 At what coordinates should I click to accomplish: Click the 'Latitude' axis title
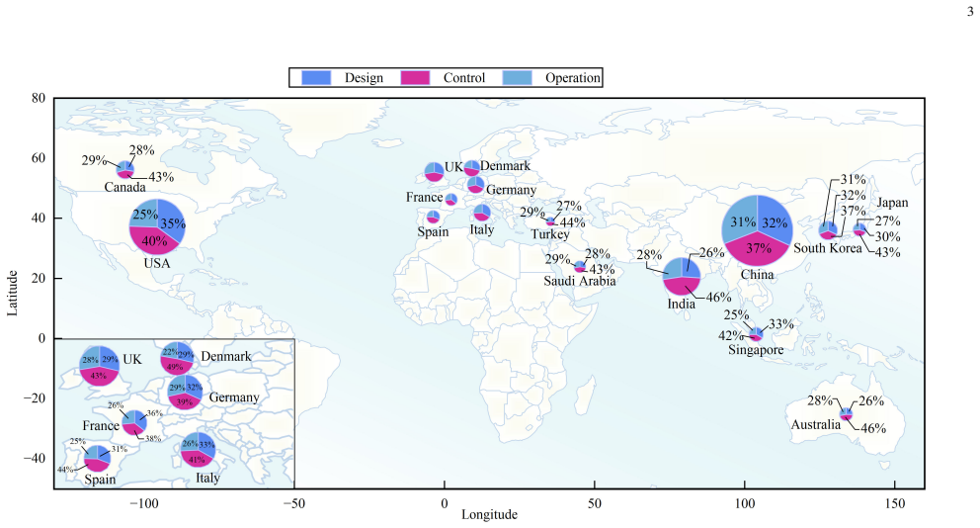click(13, 294)
